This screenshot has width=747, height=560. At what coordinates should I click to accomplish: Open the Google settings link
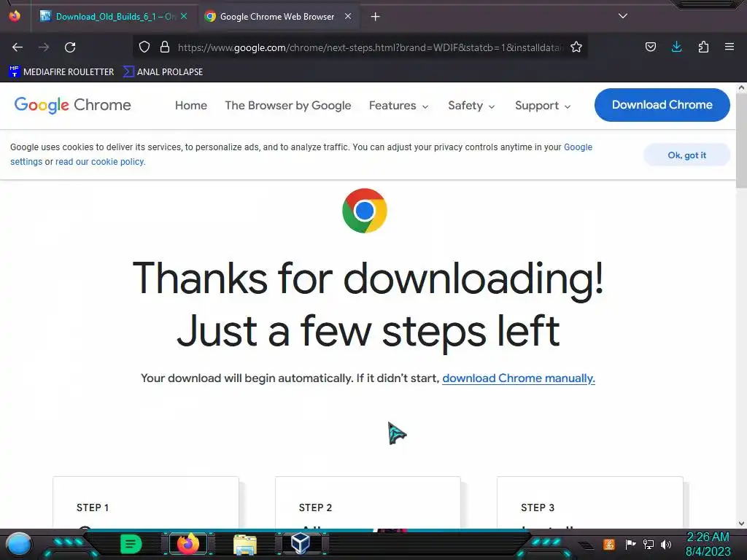coord(578,147)
